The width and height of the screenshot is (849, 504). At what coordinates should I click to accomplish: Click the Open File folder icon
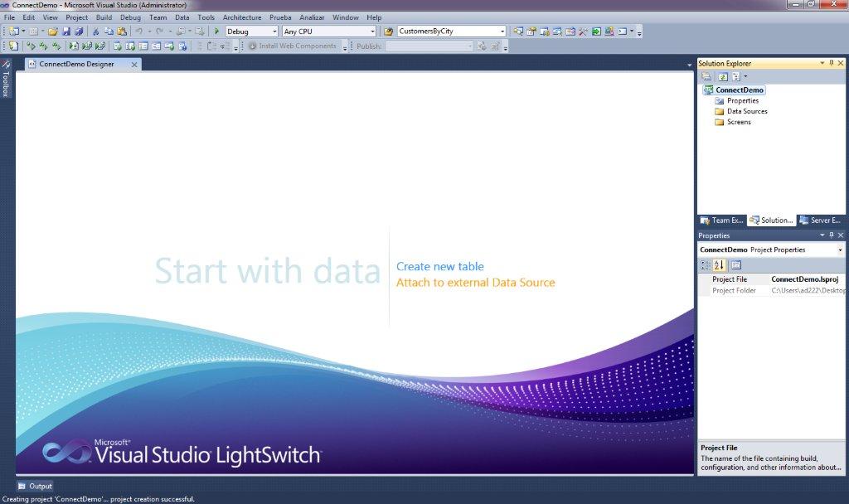point(52,31)
